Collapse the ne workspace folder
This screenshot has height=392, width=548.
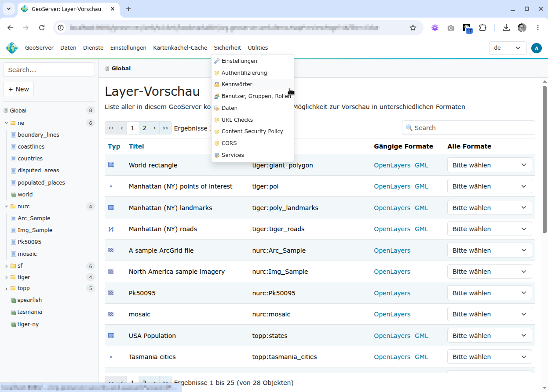point(6,123)
